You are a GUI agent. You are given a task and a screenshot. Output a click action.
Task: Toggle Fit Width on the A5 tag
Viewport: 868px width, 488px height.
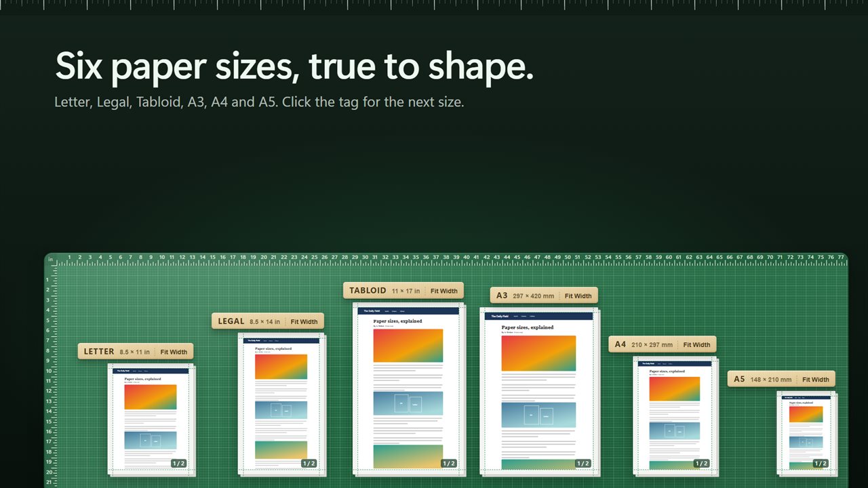coord(816,379)
